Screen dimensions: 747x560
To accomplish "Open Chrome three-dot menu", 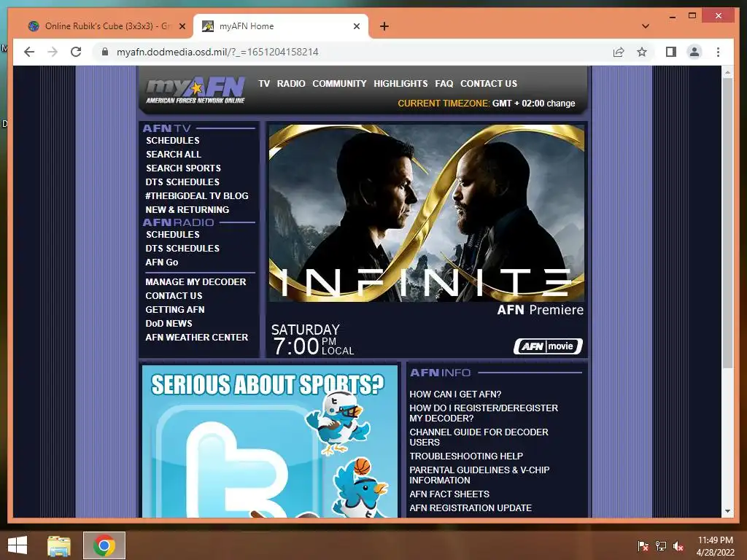I will click(718, 52).
